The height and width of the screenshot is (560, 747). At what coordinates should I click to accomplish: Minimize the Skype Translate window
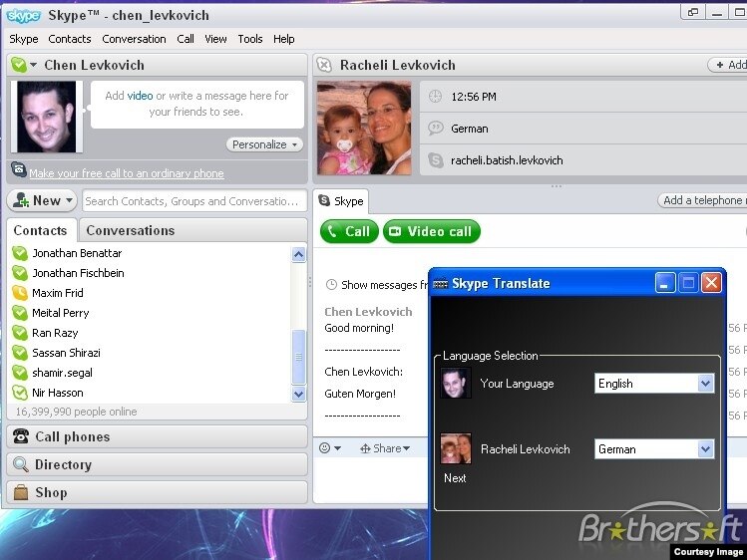(664, 283)
